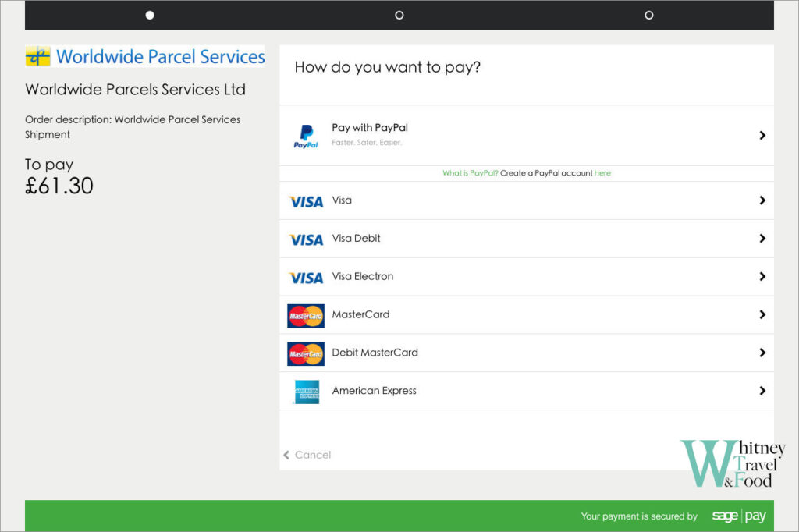The height and width of the screenshot is (532, 799).
Task: Choose Pay with PayPal option
Action: [x=527, y=136]
